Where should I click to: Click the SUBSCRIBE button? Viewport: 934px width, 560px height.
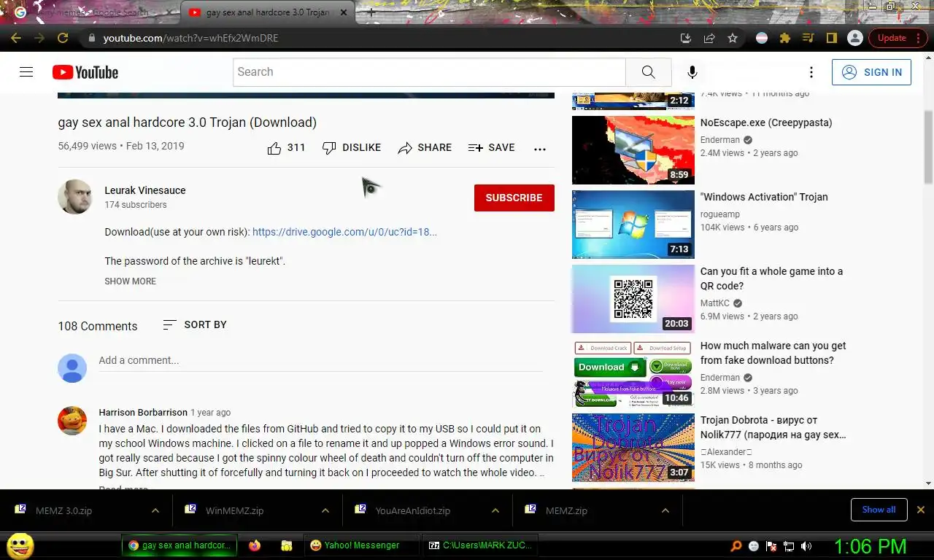tap(514, 198)
